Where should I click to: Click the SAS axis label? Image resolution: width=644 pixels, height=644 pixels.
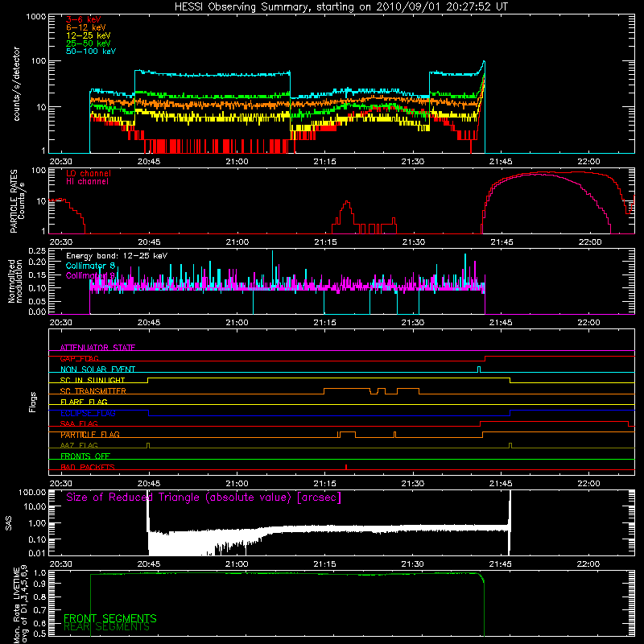pyautogui.click(x=9, y=524)
